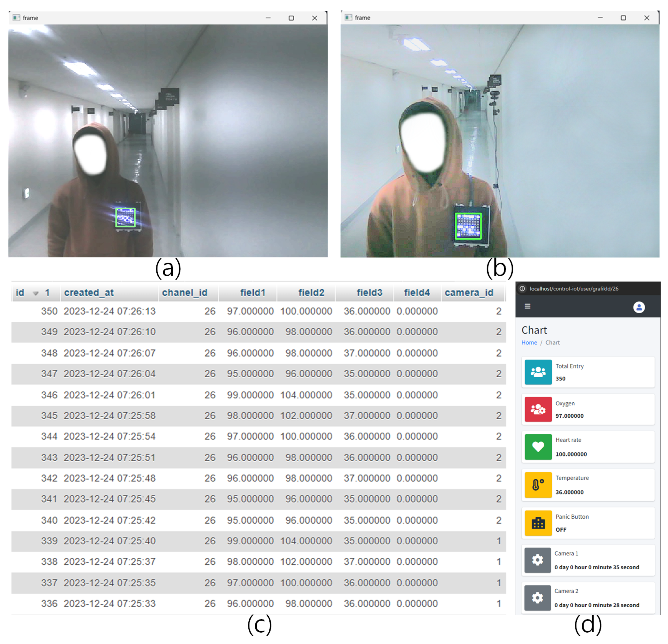Click field2 value in row 346
This screenshot has width=668, height=644.
[x=306, y=395]
